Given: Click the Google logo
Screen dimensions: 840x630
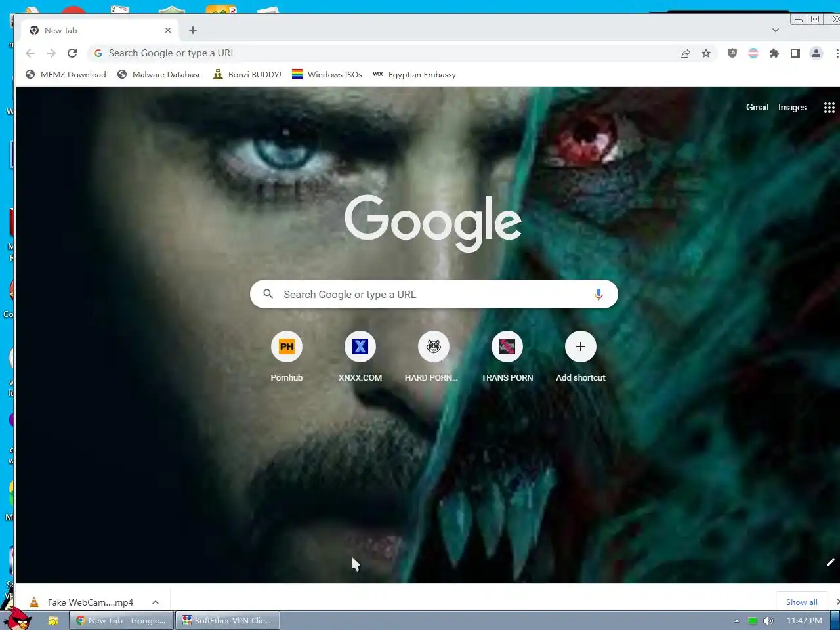Looking at the screenshot, I should click(x=433, y=223).
